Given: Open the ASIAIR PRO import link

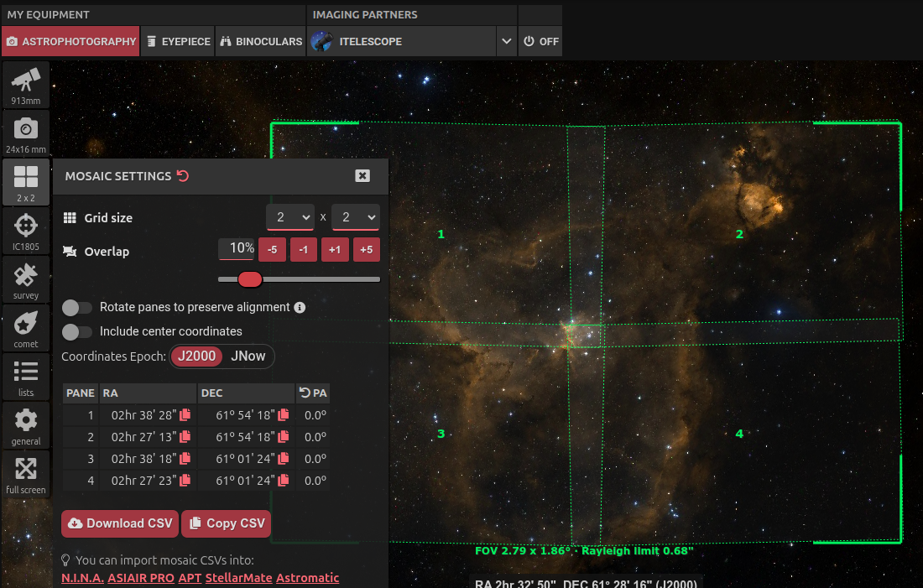Looking at the screenshot, I should [141, 578].
